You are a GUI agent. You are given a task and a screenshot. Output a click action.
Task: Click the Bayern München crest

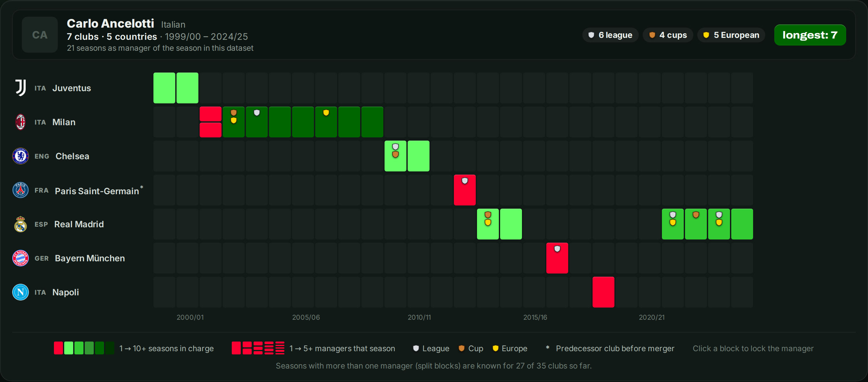pos(21,258)
